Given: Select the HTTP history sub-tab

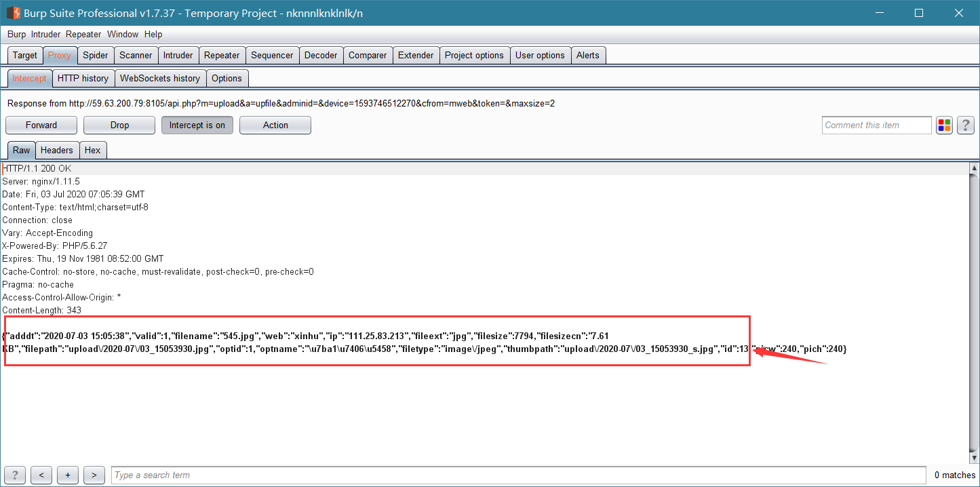Looking at the screenshot, I should pos(83,78).
